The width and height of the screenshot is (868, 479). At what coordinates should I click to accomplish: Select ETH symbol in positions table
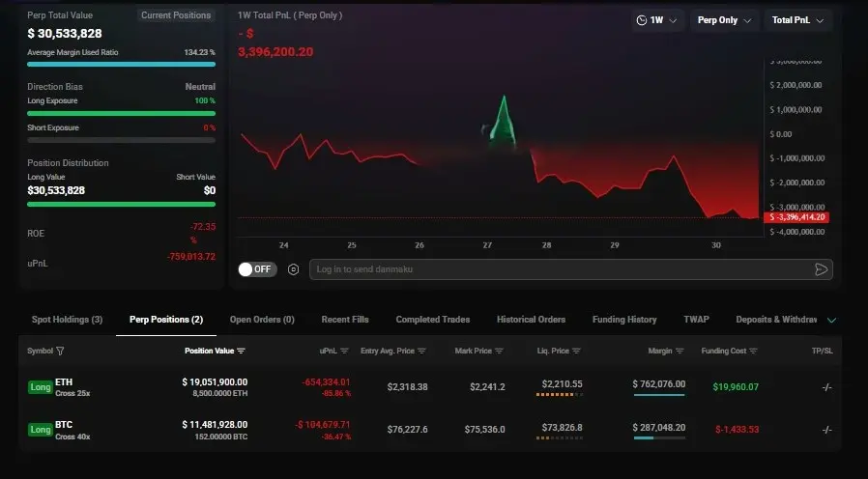coord(64,382)
